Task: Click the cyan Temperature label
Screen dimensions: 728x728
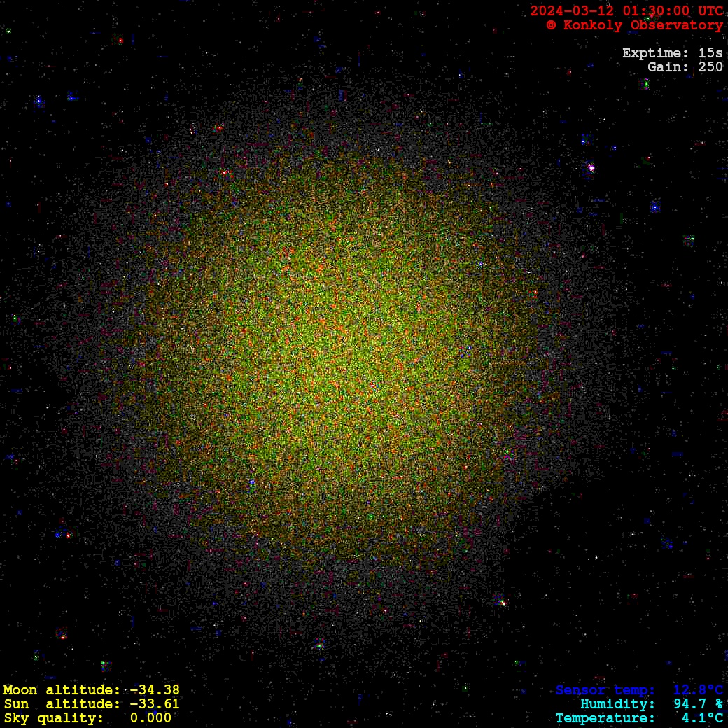Action: (x=605, y=718)
